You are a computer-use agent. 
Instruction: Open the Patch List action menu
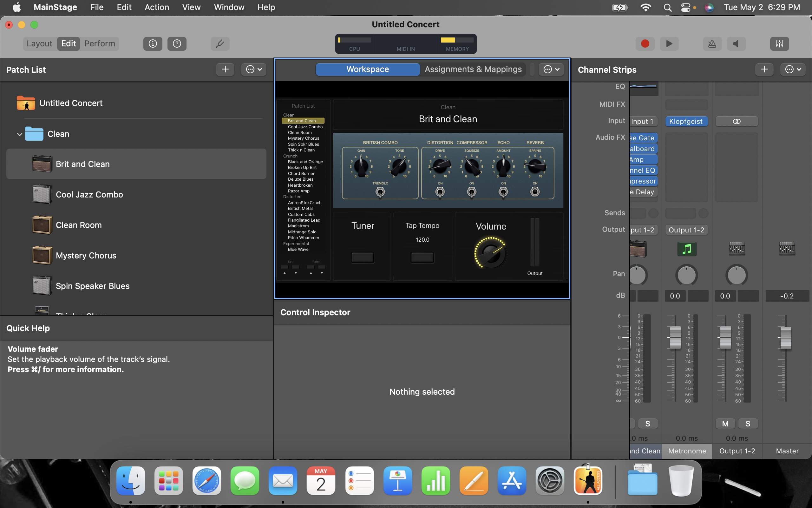(254, 70)
